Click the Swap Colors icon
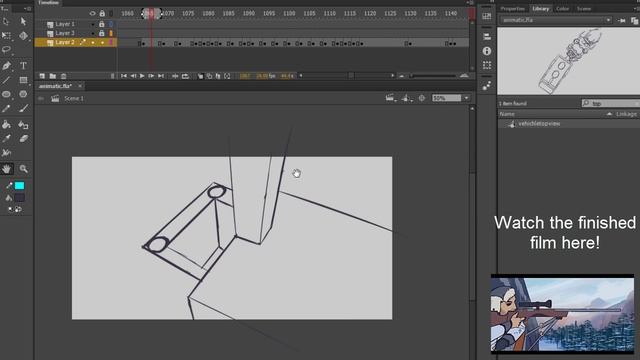Screen dimensions: 640x360 click(18, 209)
